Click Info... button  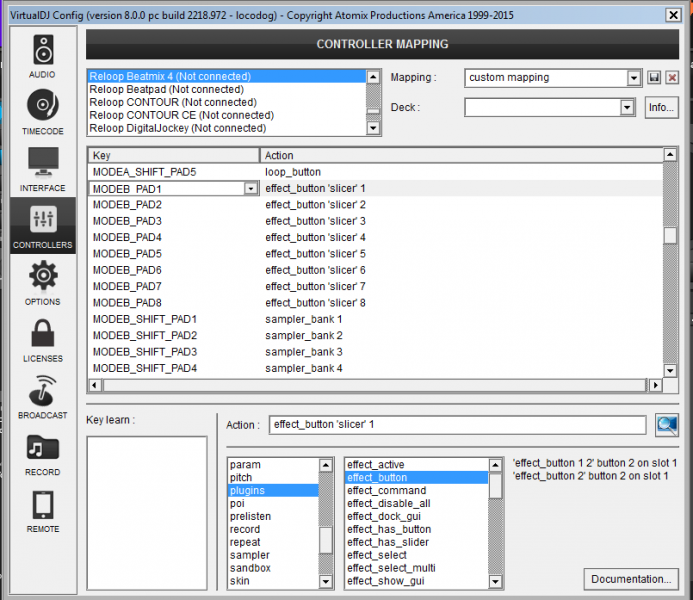(661, 107)
